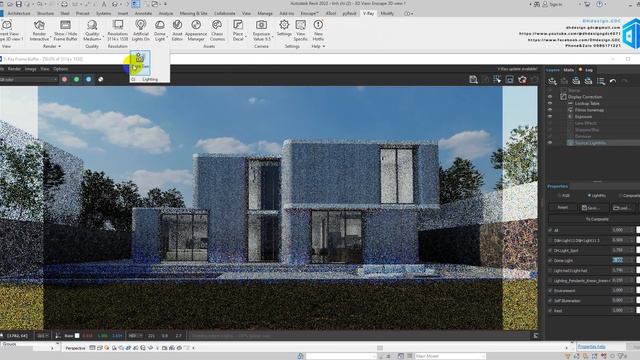Screen dimensions: 640x360
Task: Switch to the Modify ribbon tab
Action: [387, 13]
